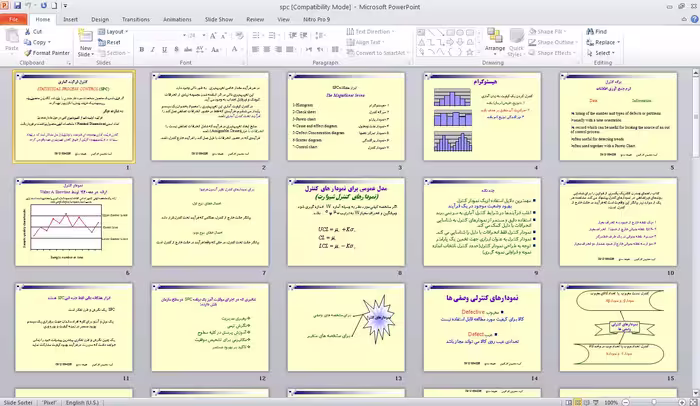Switch to the Animations tab
The image size is (700, 406).
click(x=177, y=20)
